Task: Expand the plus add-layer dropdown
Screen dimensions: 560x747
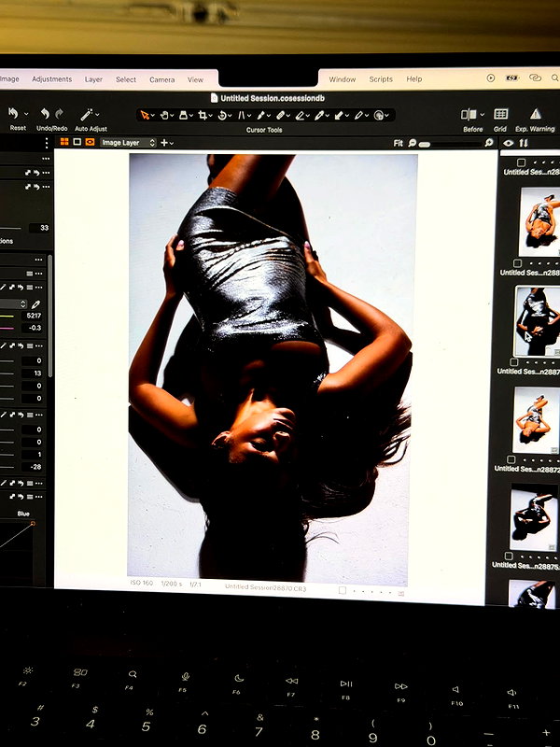Action: pyautogui.click(x=167, y=143)
